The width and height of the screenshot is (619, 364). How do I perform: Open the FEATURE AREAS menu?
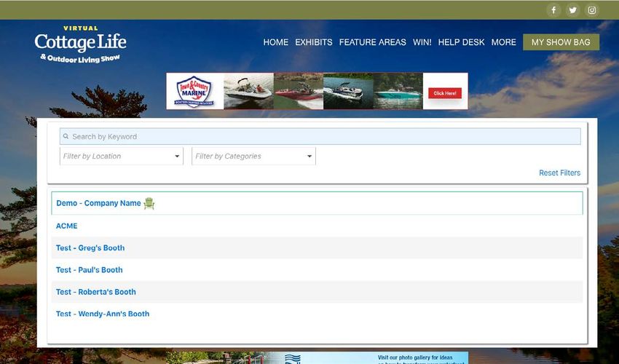coord(373,42)
